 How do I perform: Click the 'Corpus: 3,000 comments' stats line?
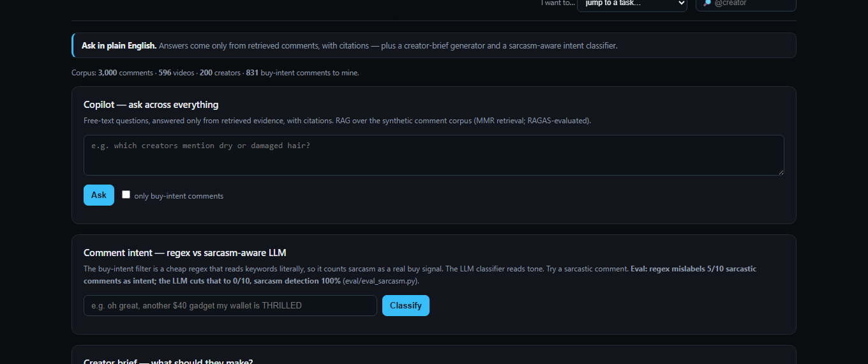[x=215, y=73]
